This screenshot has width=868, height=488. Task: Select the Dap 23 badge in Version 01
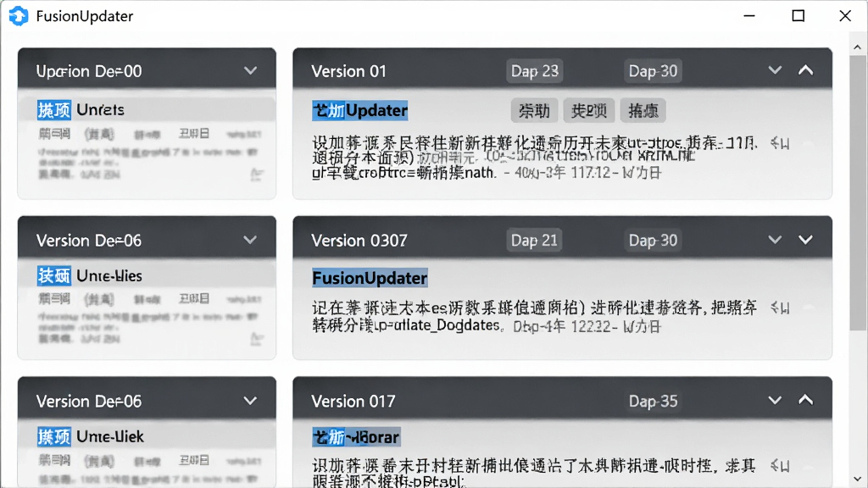pyautogui.click(x=535, y=71)
